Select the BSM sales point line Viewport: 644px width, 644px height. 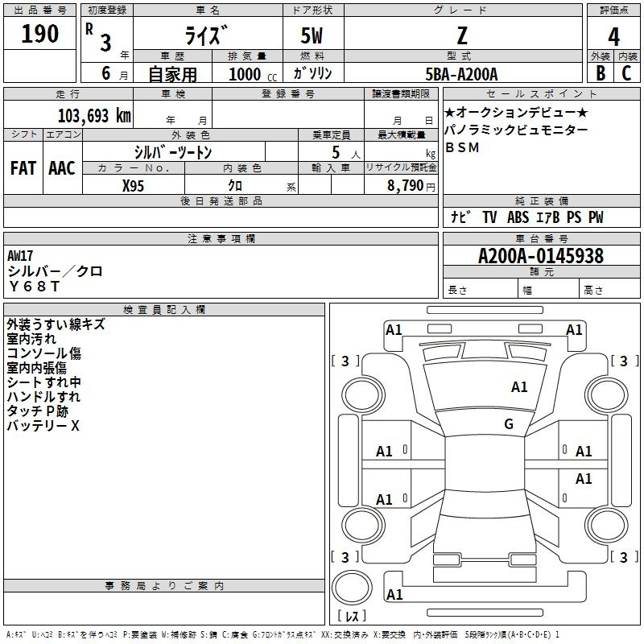(461, 147)
